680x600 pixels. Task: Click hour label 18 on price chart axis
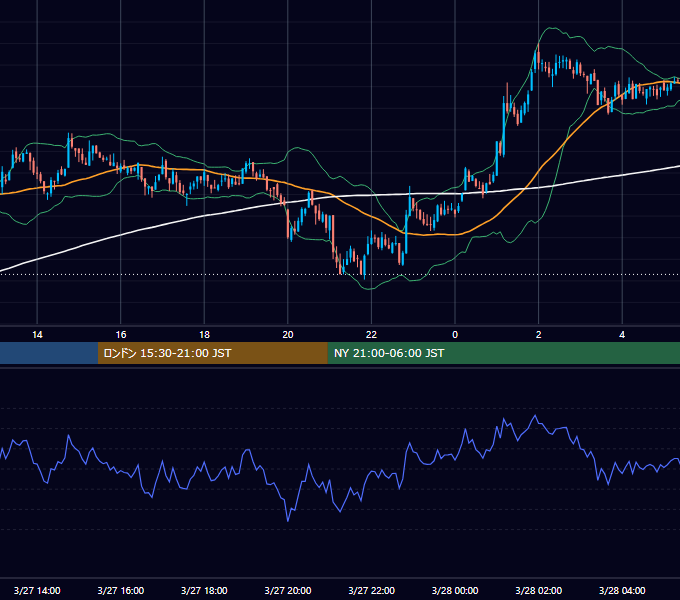click(x=204, y=335)
